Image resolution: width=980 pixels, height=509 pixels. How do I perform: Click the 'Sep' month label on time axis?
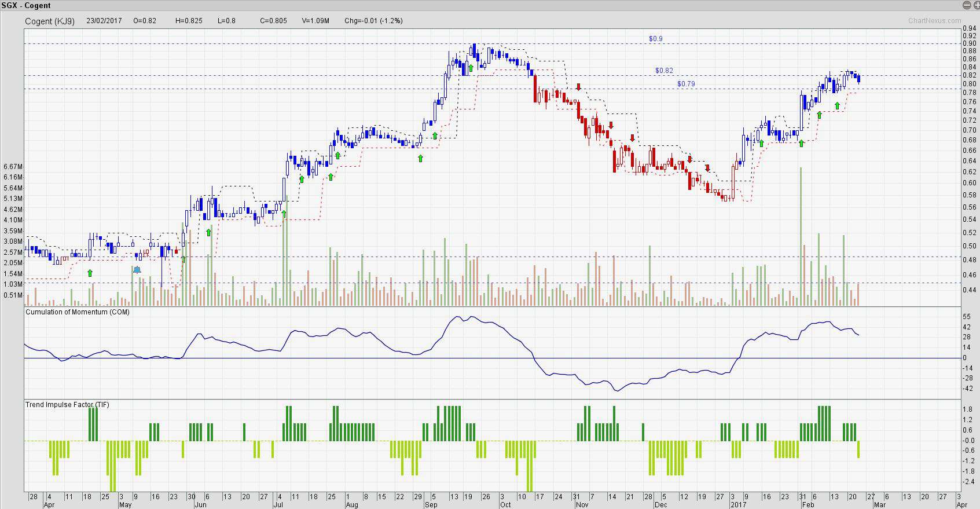pos(431,505)
